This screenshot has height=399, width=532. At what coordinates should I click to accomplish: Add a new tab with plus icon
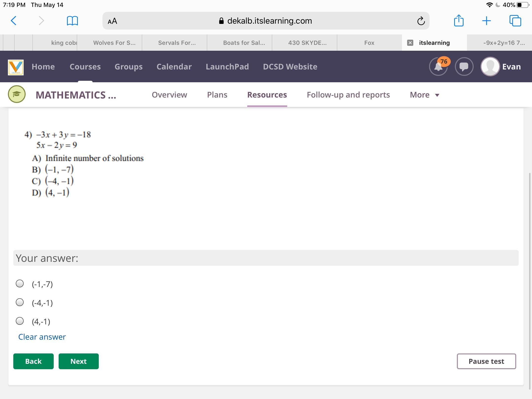click(486, 21)
